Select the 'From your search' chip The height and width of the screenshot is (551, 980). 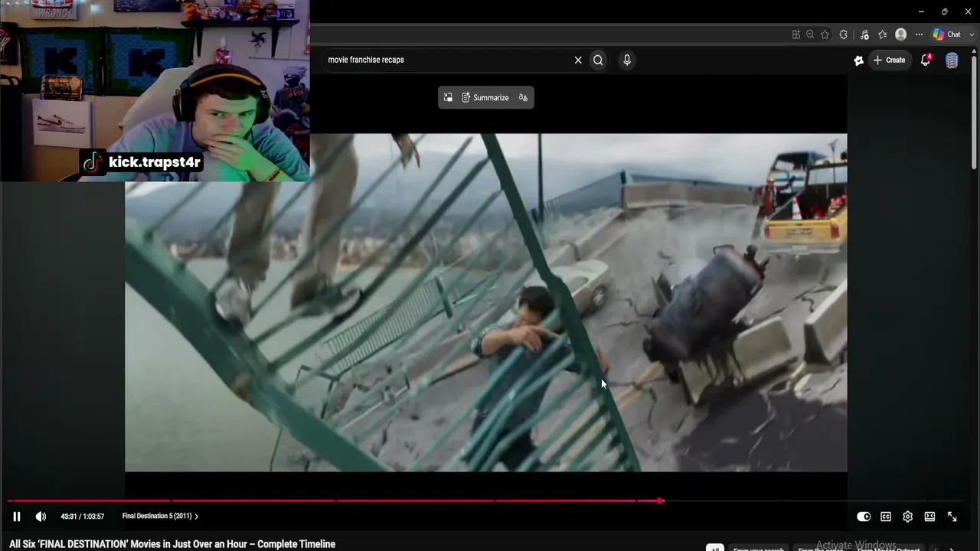point(759,548)
